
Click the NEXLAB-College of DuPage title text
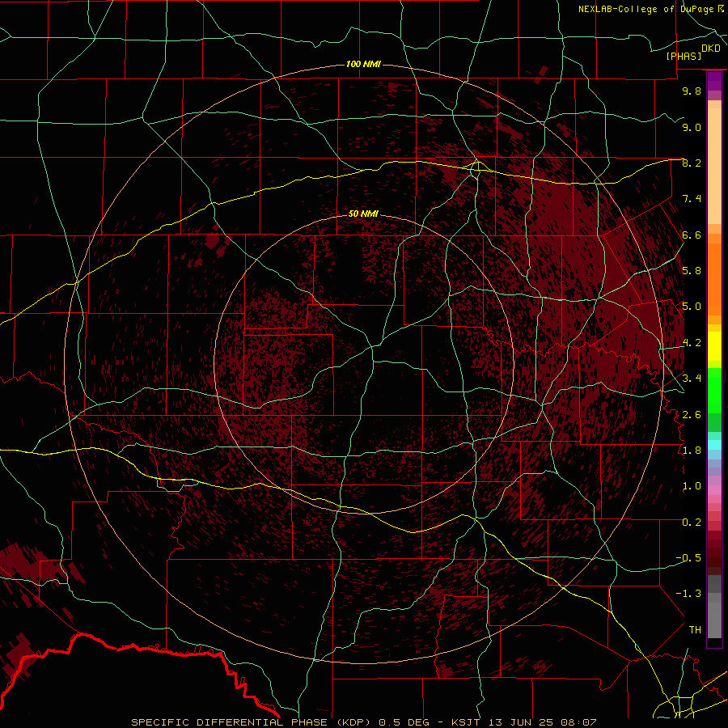[645, 9]
